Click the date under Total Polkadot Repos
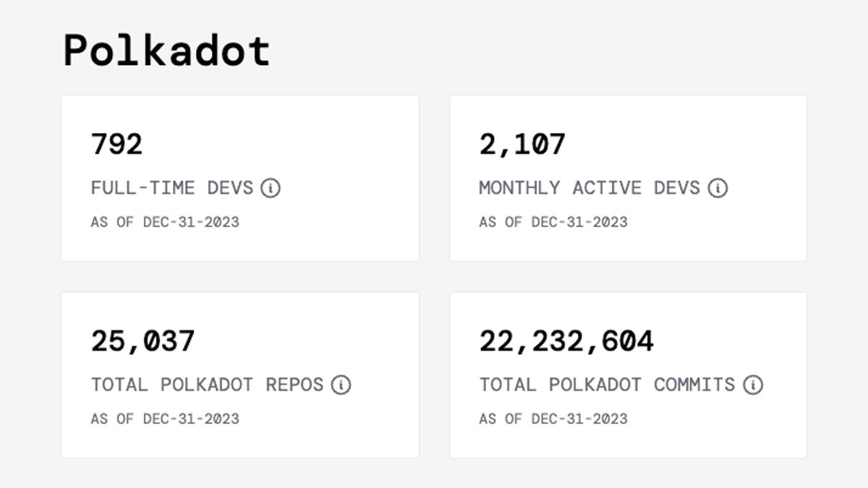 [165, 419]
